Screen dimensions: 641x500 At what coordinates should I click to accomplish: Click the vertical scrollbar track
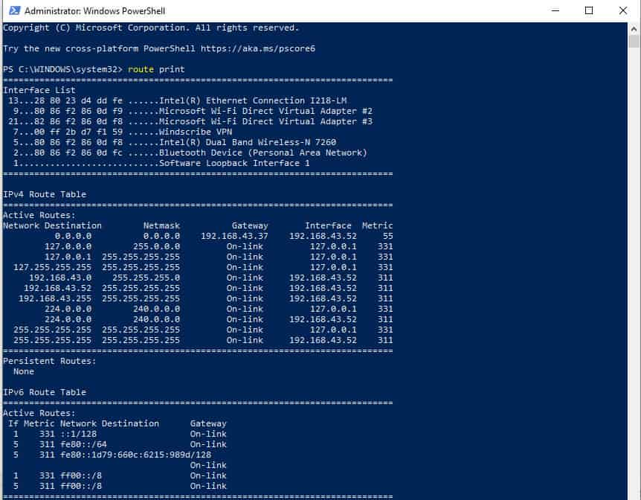click(x=634, y=300)
